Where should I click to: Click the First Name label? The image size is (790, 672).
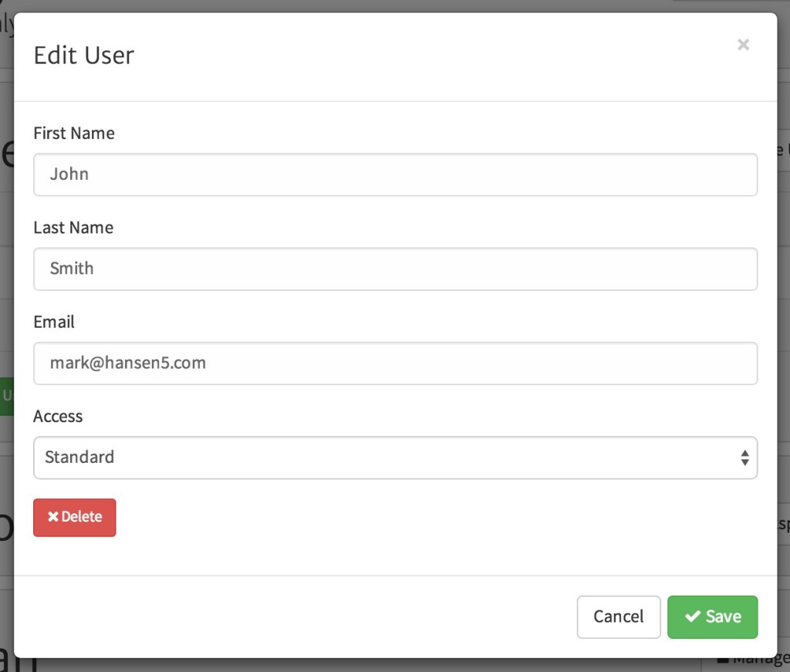pyautogui.click(x=74, y=133)
